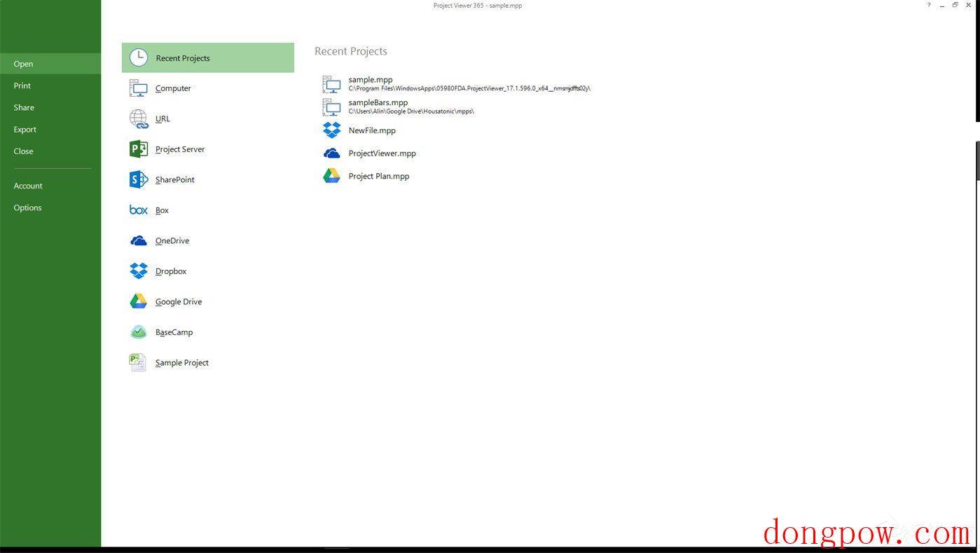Minimize the Project Viewer 365 window
Screen dimensions: 980x553
(942, 5)
